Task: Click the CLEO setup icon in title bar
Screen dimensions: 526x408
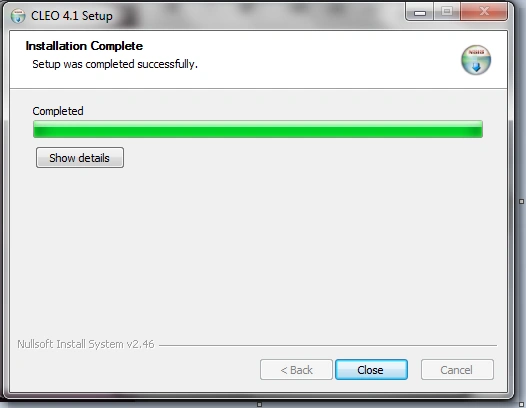Action: (18, 16)
